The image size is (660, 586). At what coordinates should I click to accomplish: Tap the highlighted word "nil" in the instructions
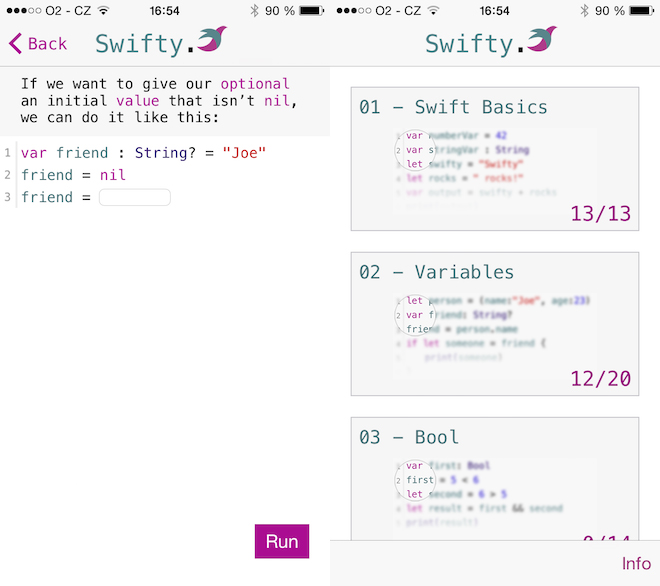click(277, 101)
